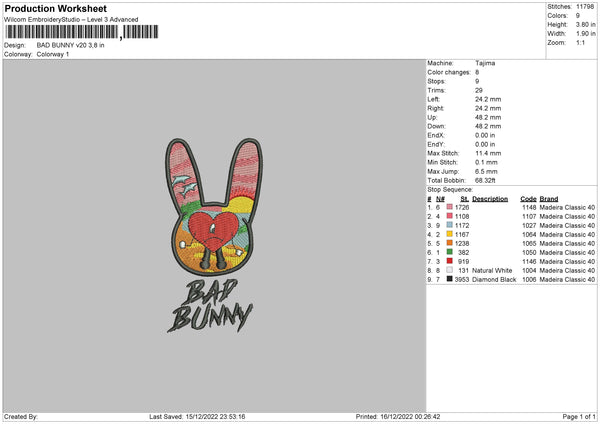
Task: Click the 'Description' column header
Action: (x=490, y=199)
